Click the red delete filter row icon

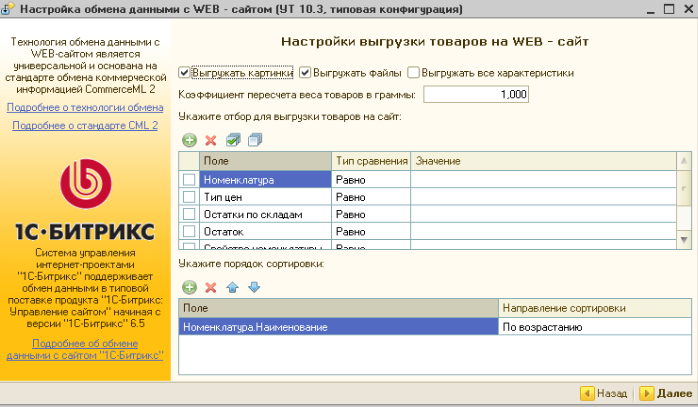point(210,140)
